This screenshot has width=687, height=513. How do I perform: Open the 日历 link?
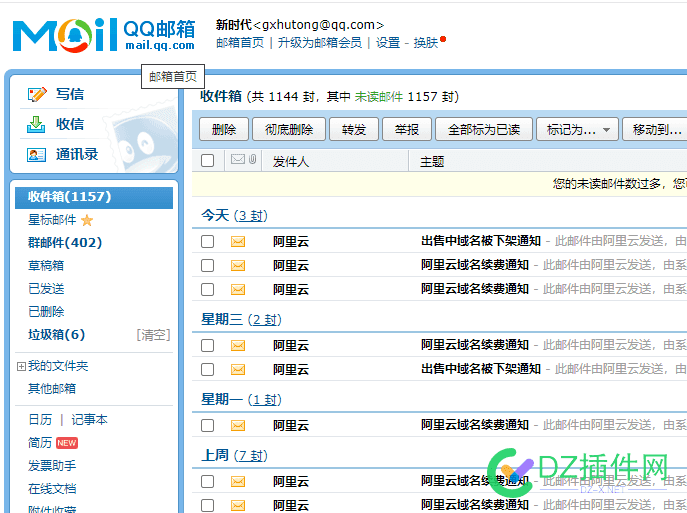point(40,420)
